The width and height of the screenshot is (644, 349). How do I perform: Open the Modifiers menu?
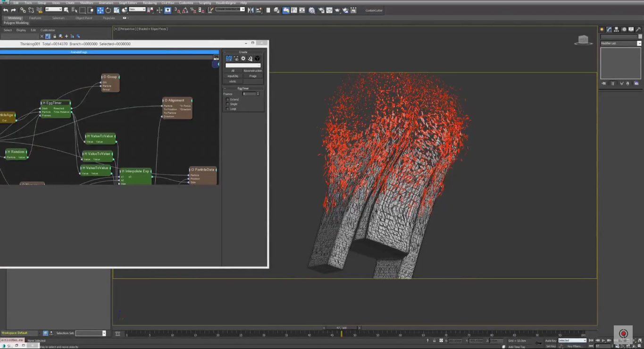[86, 3]
